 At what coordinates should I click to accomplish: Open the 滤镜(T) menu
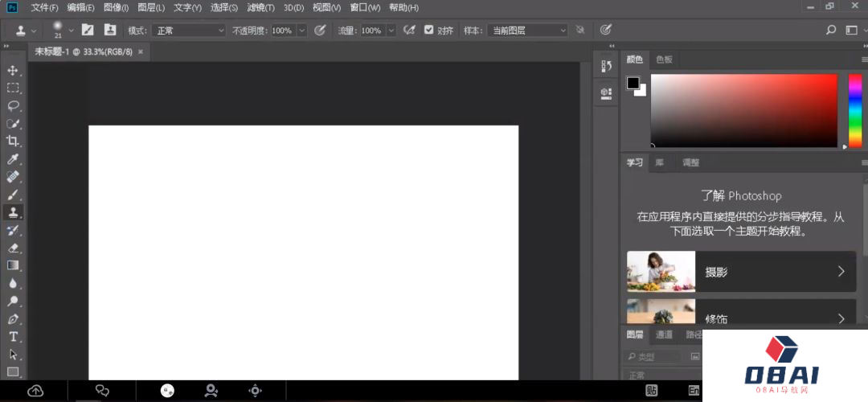click(260, 8)
